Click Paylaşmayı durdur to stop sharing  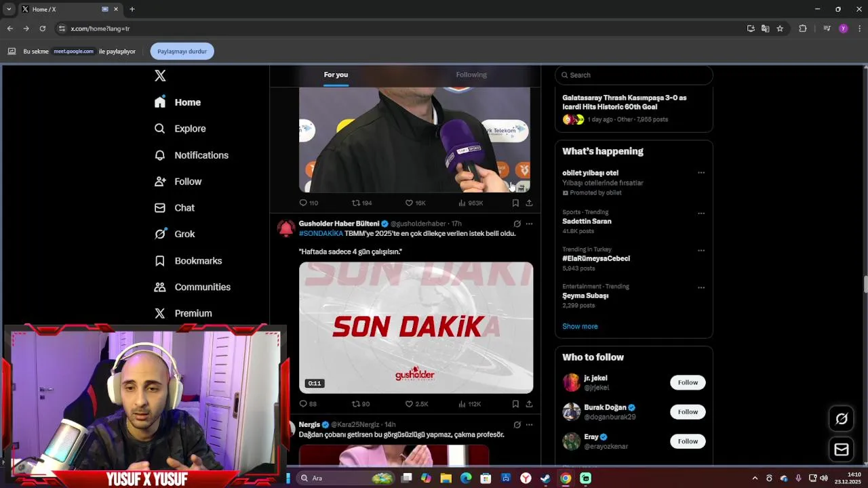pyautogui.click(x=182, y=52)
